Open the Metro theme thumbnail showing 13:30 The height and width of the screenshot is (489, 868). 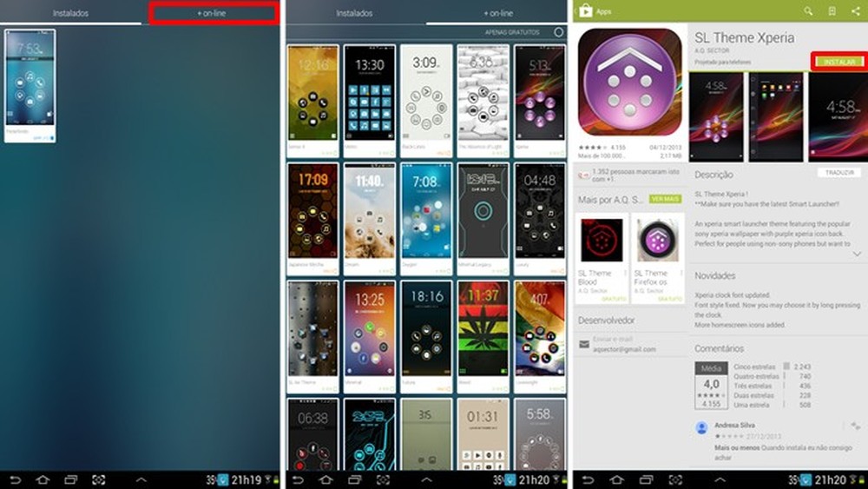(369, 102)
